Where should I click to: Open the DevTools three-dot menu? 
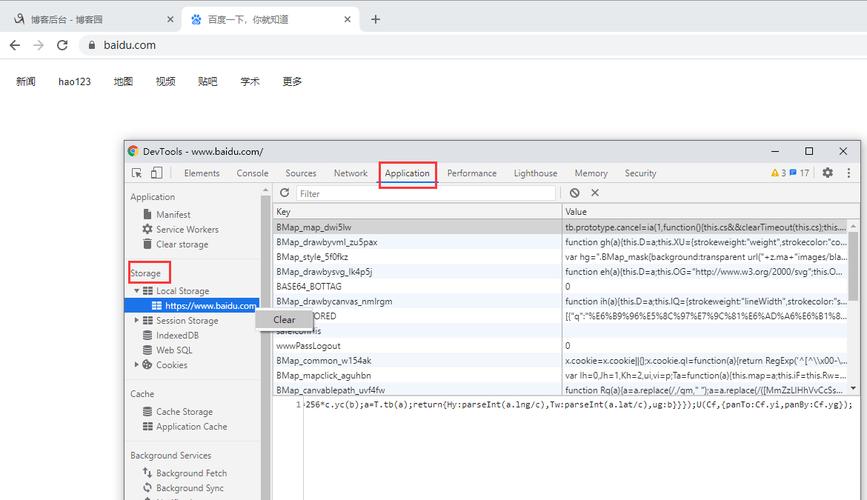pyautogui.click(x=849, y=173)
